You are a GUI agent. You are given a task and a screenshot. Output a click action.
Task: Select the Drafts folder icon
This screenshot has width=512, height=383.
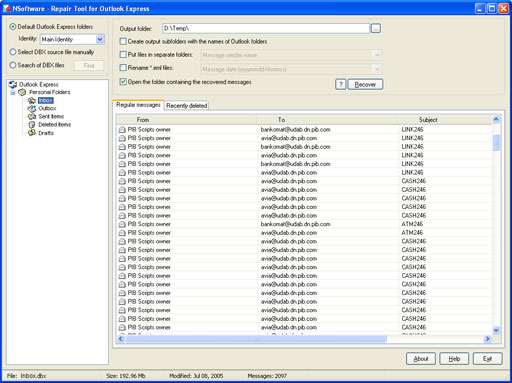click(32, 133)
